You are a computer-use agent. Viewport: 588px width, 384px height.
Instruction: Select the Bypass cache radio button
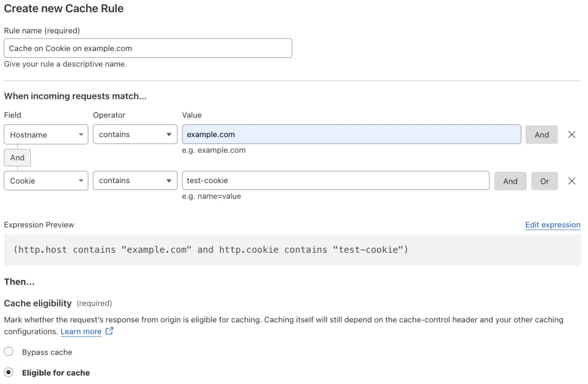[x=8, y=351]
